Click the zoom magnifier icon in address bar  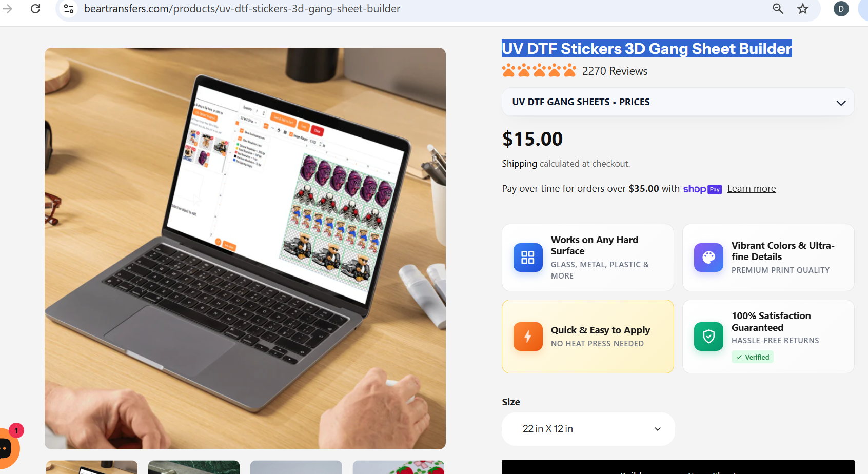(778, 9)
